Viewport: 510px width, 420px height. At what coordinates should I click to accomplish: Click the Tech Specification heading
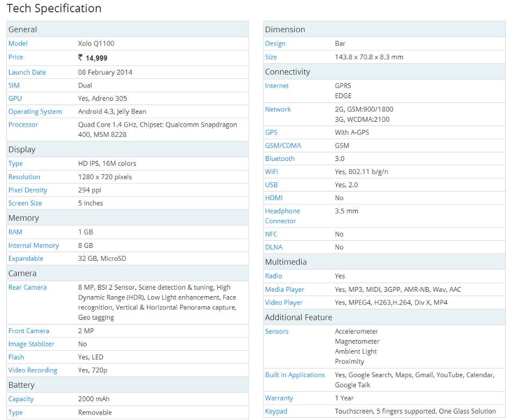pos(54,9)
